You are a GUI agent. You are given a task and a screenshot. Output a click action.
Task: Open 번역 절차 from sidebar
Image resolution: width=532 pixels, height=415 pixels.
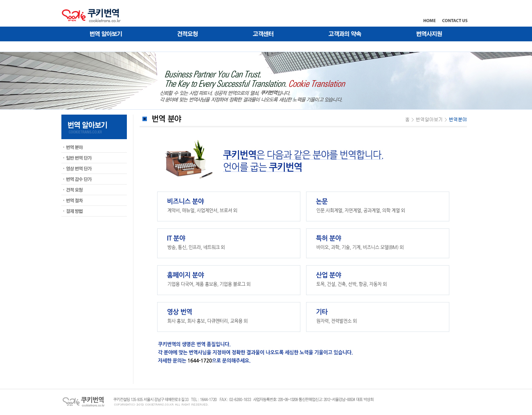pyautogui.click(x=74, y=201)
